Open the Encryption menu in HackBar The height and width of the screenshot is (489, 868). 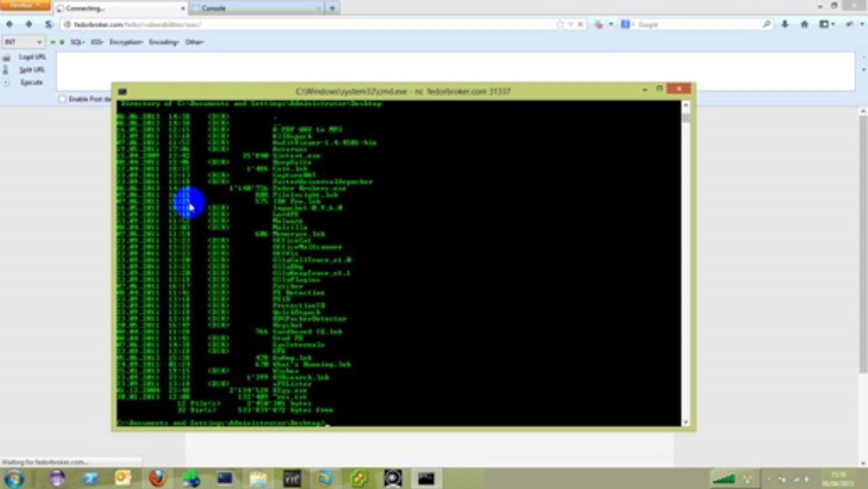(126, 42)
